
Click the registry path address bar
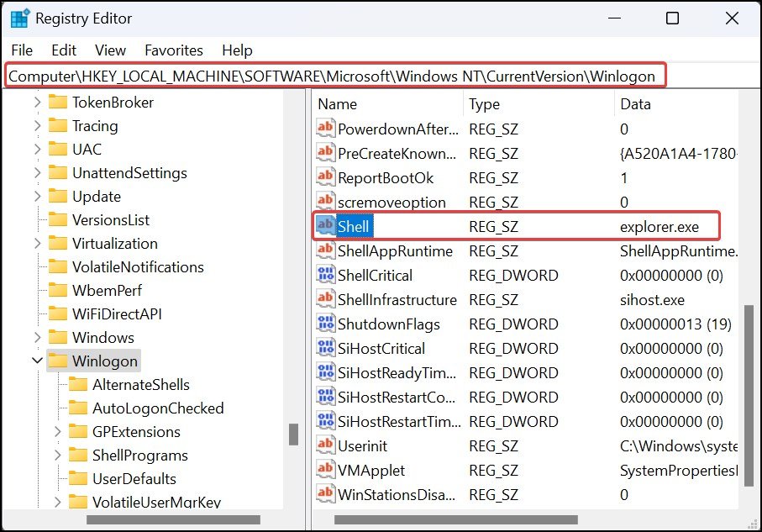coord(335,76)
